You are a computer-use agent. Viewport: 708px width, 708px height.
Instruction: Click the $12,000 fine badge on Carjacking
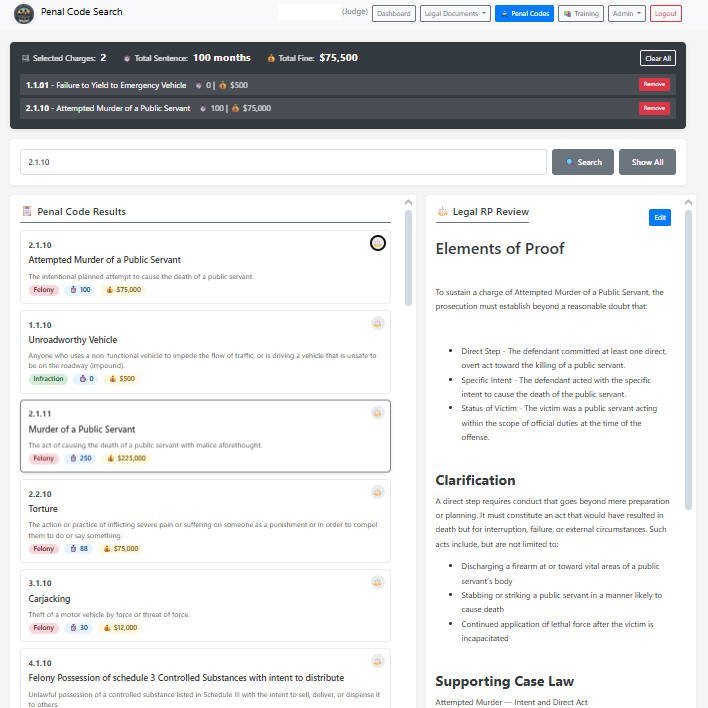pos(121,628)
